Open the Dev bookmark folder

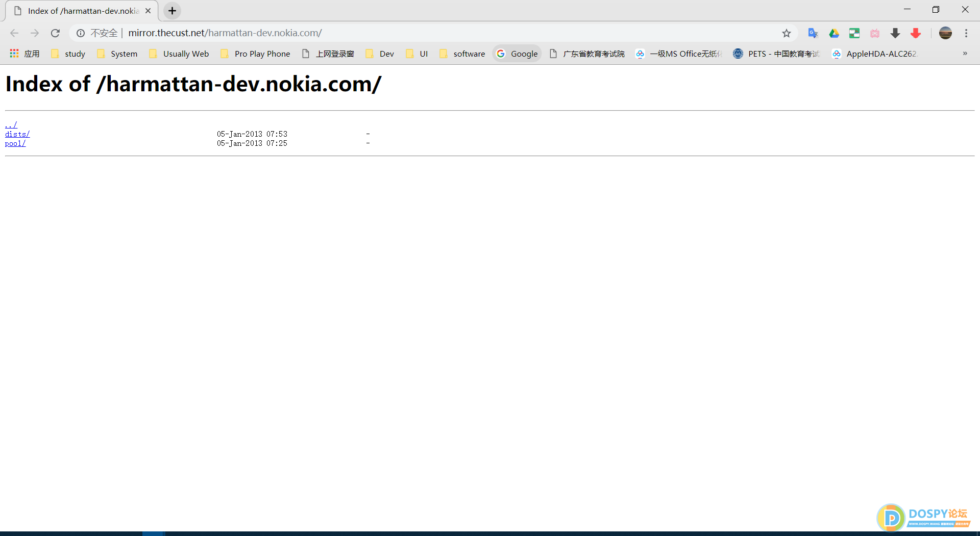click(x=380, y=54)
